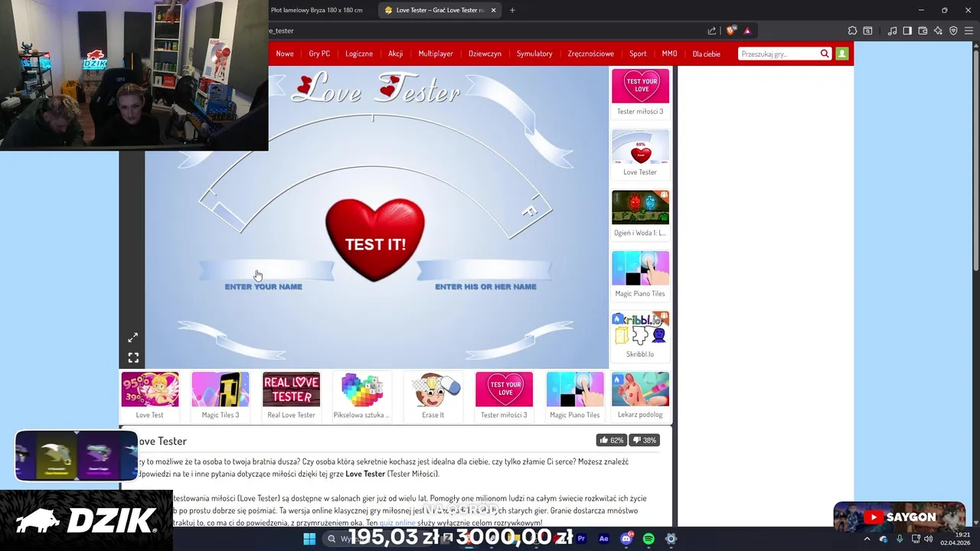This screenshot has width=980, height=551.
Task: Open Premiere Pro from the taskbar
Action: tap(582, 539)
